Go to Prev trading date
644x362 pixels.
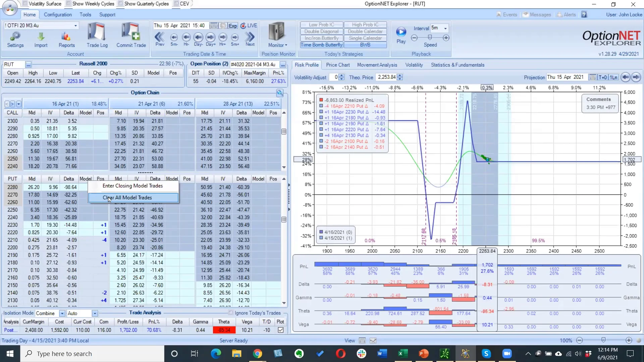coord(160,39)
